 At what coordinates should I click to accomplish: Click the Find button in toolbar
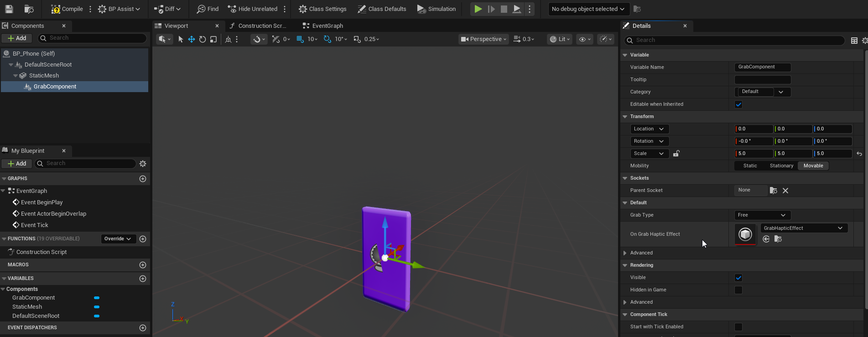click(208, 9)
